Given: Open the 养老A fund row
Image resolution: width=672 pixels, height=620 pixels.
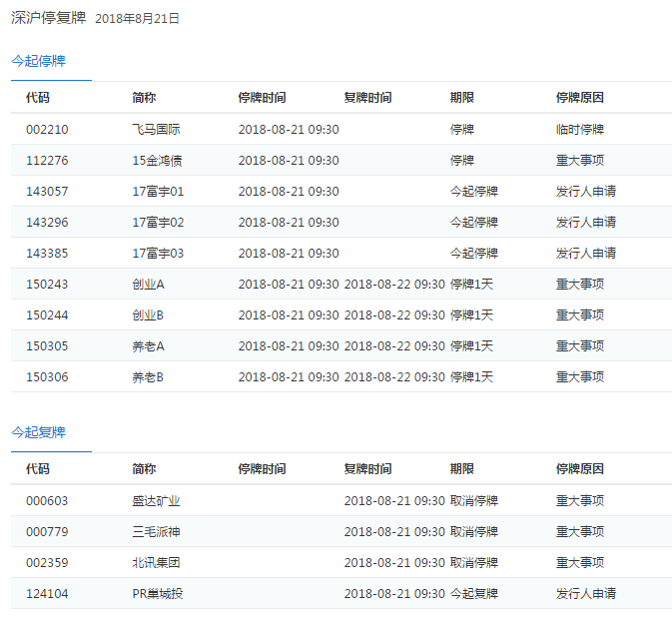Looking at the screenshot, I should pyautogui.click(x=148, y=346).
